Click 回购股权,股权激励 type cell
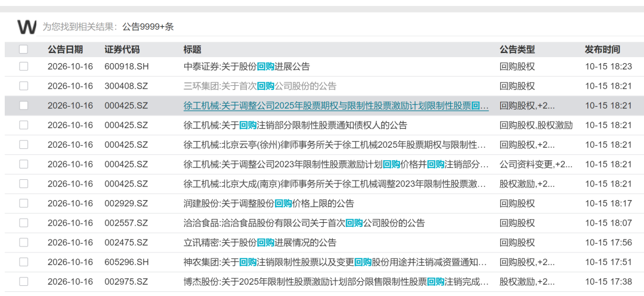644x296 pixels. click(x=536, y=125)
